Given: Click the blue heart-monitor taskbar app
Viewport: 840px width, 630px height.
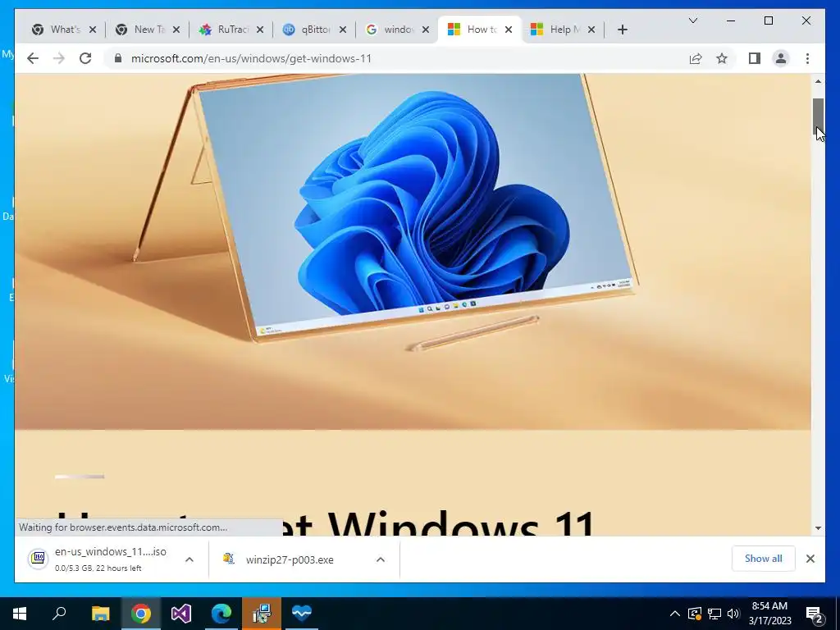Looking at the screenshot, I should [x=302, y=614].
